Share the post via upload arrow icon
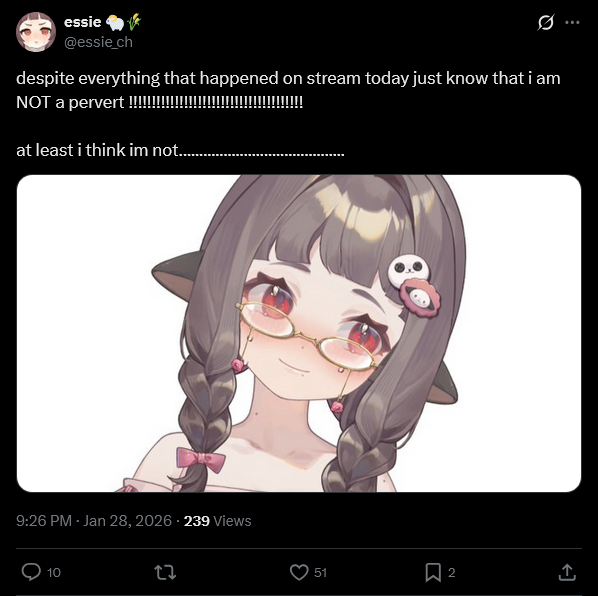 pyautogui.click(x=567, y=572)
